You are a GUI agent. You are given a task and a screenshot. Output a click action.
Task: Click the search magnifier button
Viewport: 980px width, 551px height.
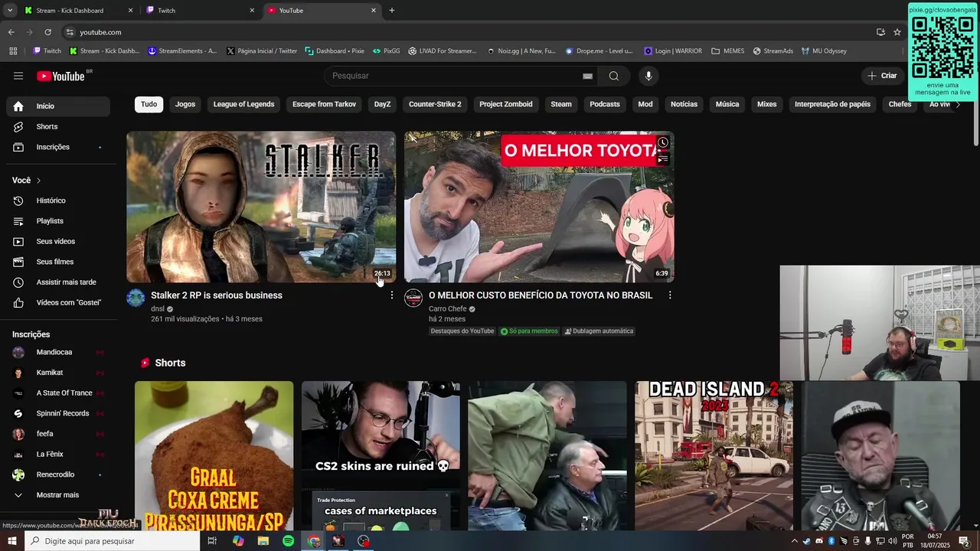tap(613, 76)
